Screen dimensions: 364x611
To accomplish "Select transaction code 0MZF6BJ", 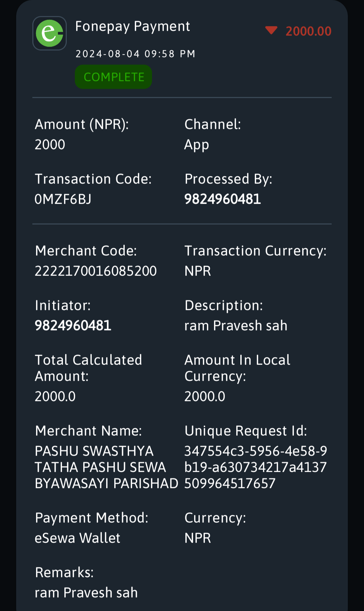I will coord(63,199).
